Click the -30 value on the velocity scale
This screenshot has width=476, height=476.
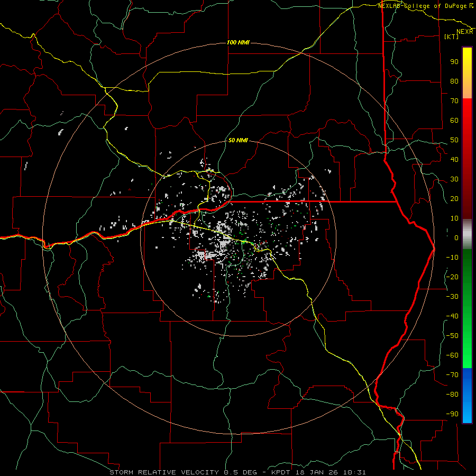coord(452,297)
